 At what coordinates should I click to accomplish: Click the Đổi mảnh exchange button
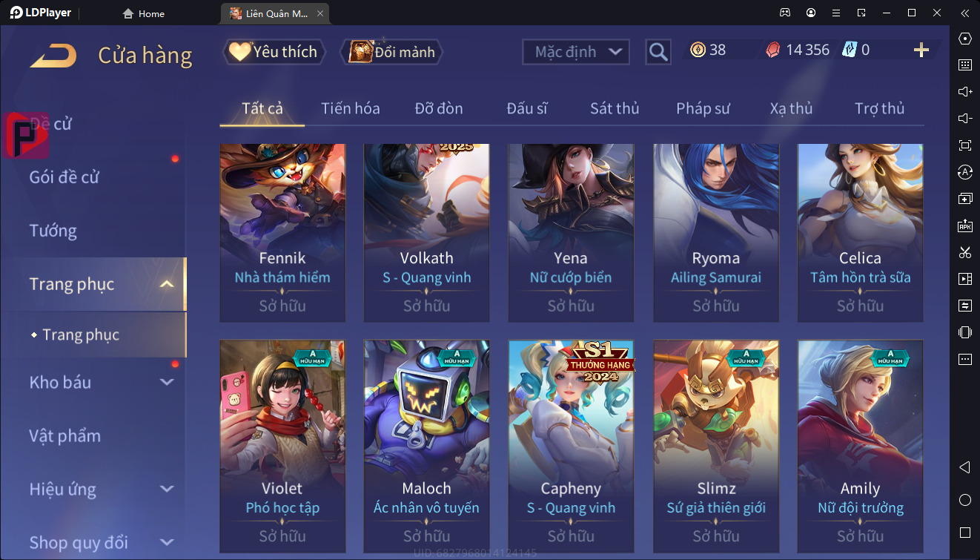tap(391, 52)
